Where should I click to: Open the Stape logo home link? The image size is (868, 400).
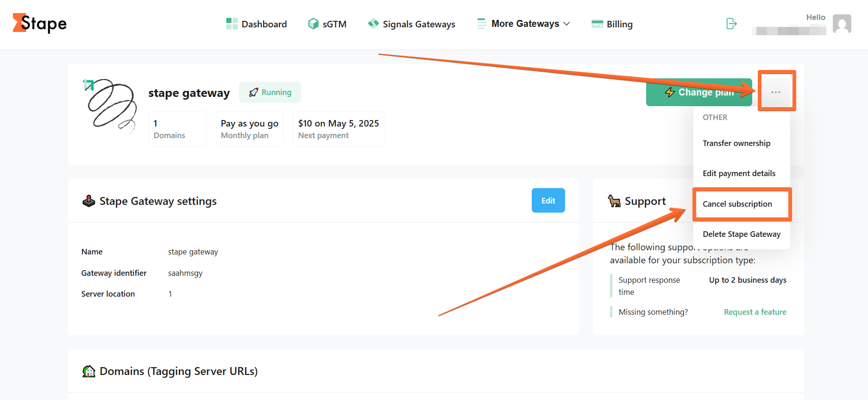[40, 23]
